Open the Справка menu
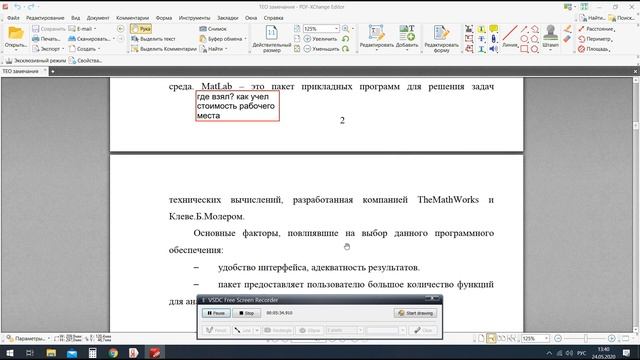 (273, 18)
